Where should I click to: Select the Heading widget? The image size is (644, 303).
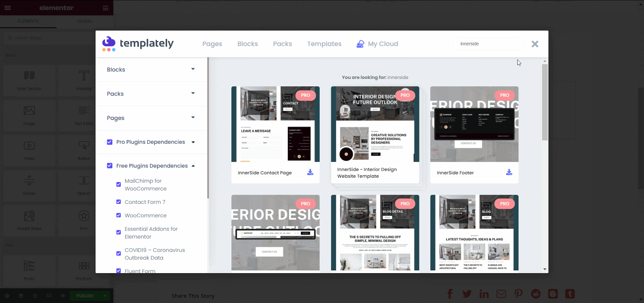[84, 80]
